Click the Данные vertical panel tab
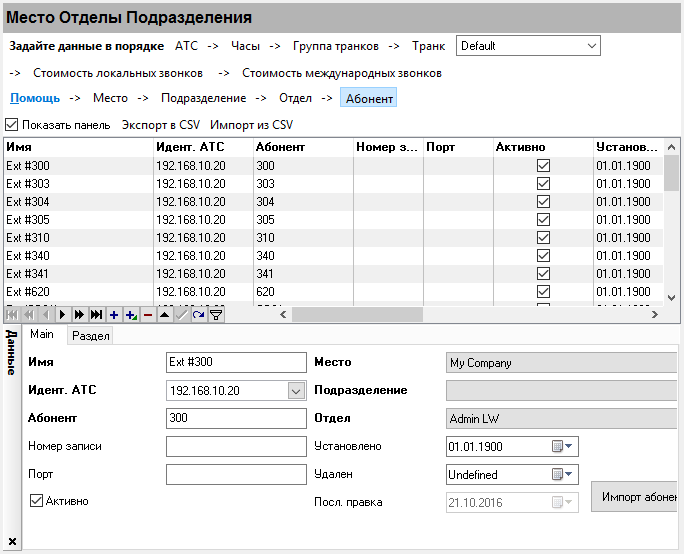684x554 pixels. (x=11, y=352)
